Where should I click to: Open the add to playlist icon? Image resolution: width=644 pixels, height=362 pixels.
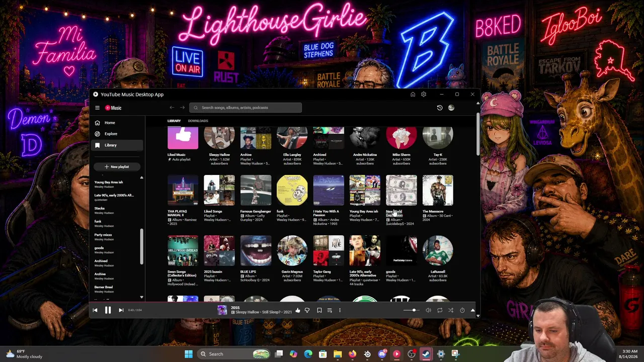(x=330, y=310)
